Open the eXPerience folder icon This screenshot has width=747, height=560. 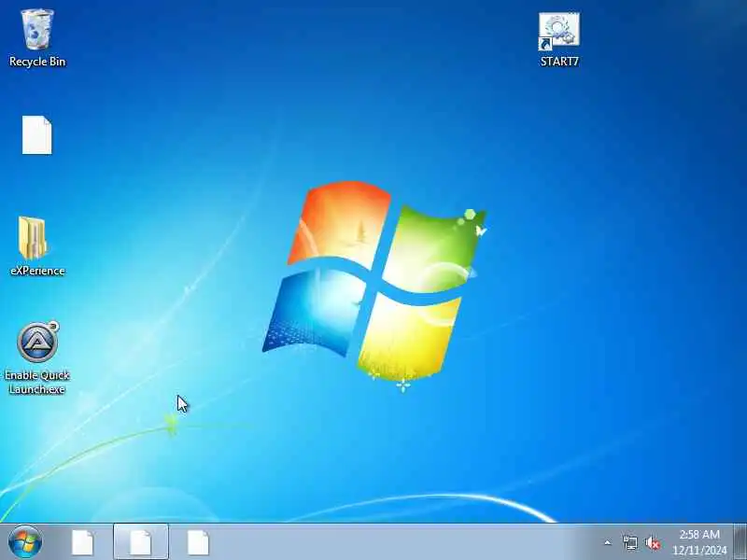pos(33,238)
